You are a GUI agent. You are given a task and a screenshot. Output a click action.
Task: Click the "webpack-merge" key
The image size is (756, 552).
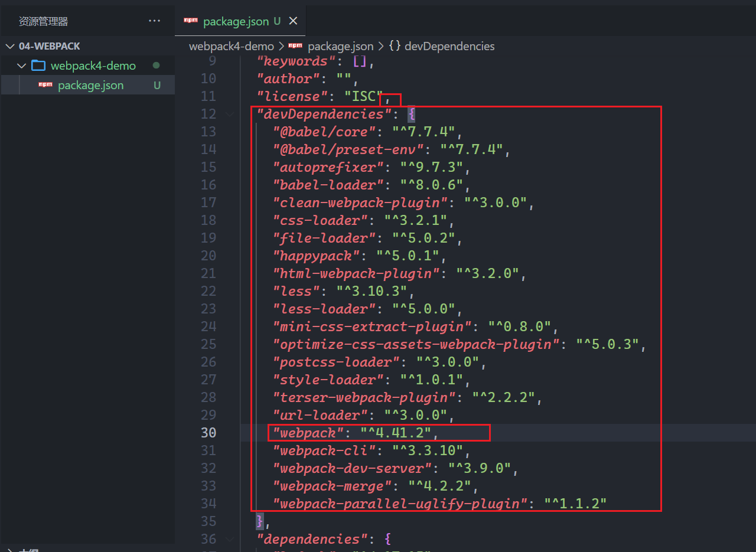click(x=333, y=486)
